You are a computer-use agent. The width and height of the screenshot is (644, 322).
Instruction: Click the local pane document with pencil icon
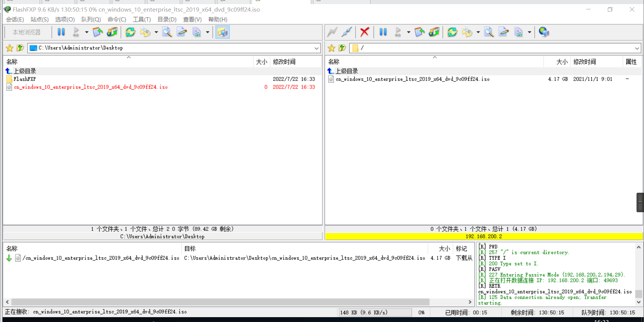[182, 32]
